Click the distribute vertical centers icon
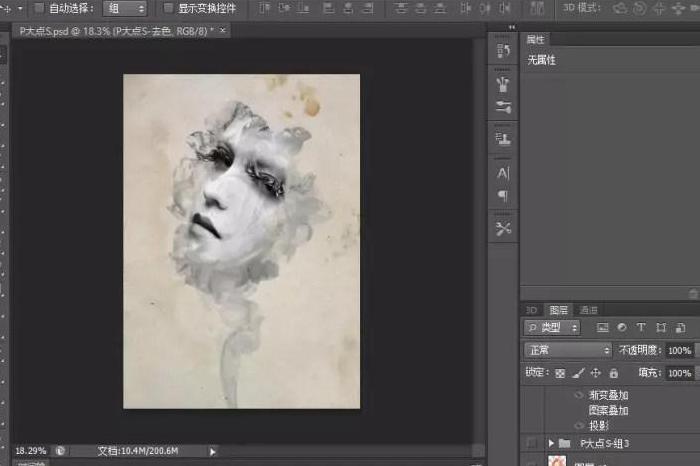 [x=421, y=8]
